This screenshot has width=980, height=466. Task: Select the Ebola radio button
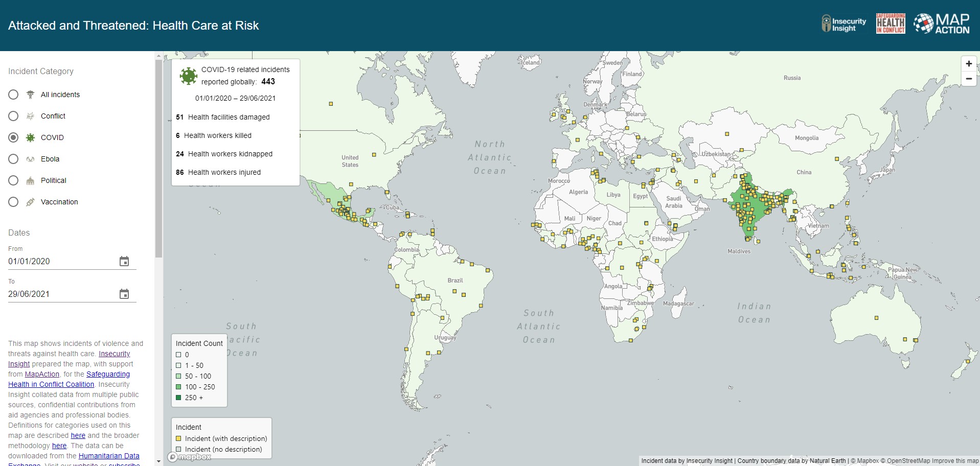point(13,159)
